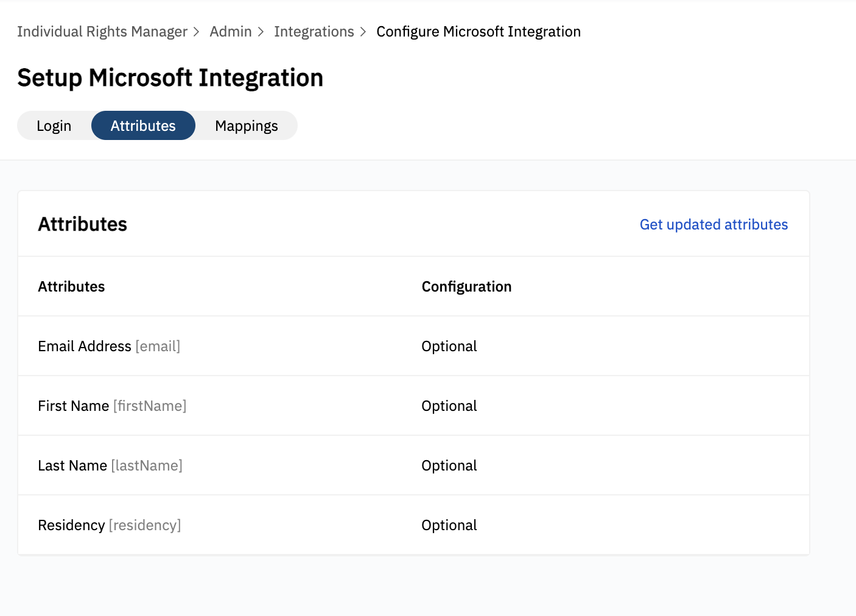The width and height of the screenshot is (856, 616).
Task: Click the Setup Microsoft Integration heading
Action: [x=170, y=78]
